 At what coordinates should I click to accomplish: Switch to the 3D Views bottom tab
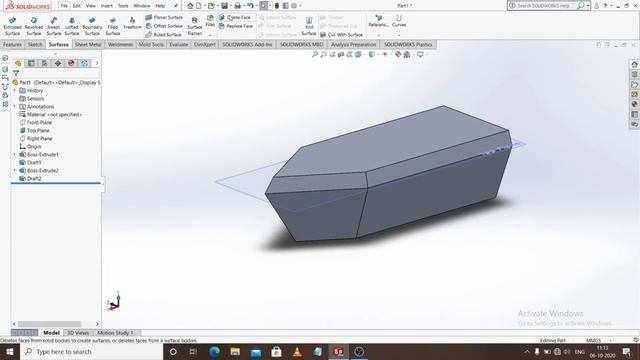click(78, 333)
